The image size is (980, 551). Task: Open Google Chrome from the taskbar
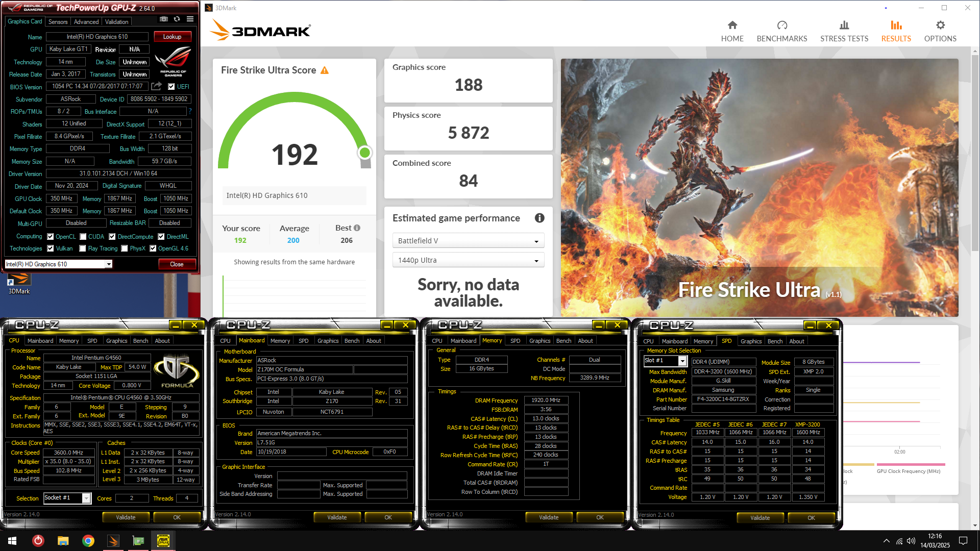(88, 541)
